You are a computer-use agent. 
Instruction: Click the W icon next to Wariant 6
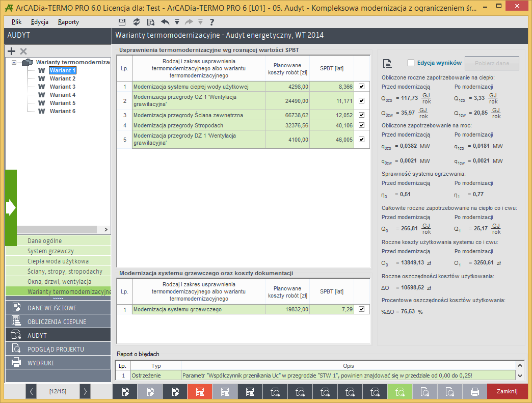42,111
